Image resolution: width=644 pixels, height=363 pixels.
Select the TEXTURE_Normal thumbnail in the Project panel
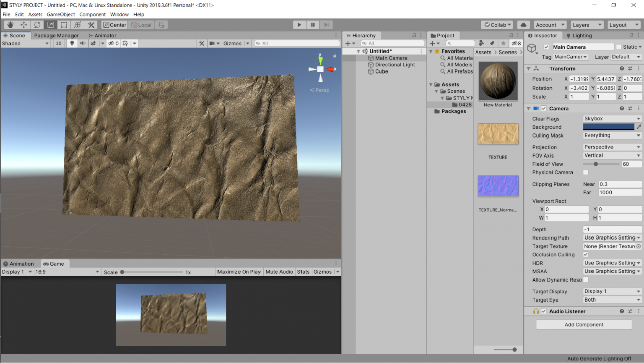click(x=498, y=186)
